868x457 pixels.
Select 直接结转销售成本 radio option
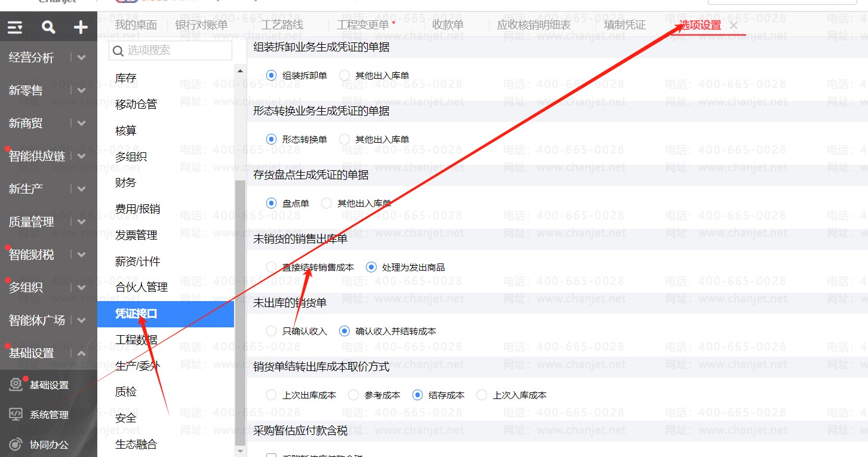272,267
